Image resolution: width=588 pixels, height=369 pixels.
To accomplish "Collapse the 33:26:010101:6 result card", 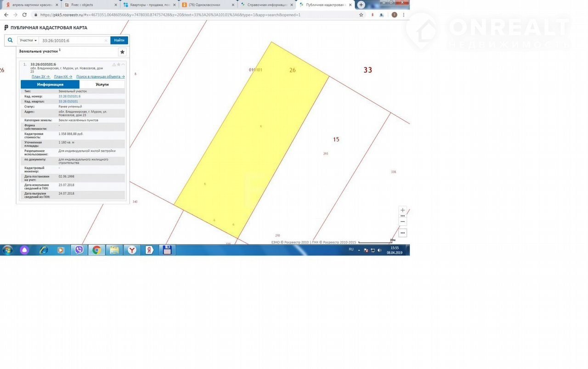I will [x=123, y=64].
